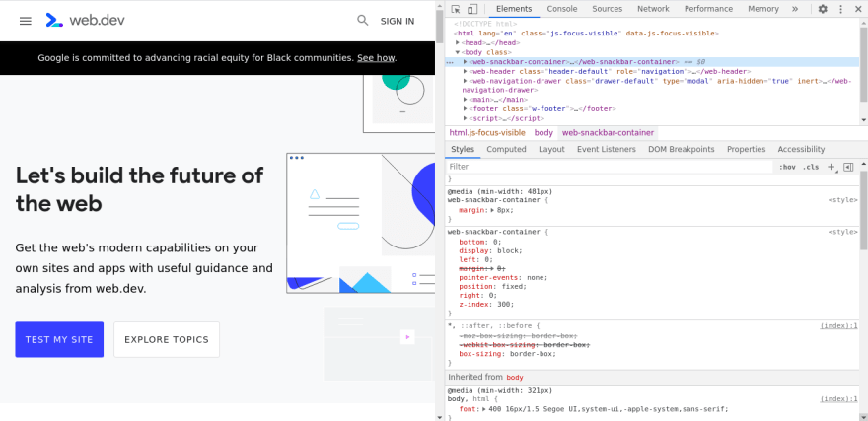868x421 pixels.
Task: Open the Layout pane
Action: [552, 149]
